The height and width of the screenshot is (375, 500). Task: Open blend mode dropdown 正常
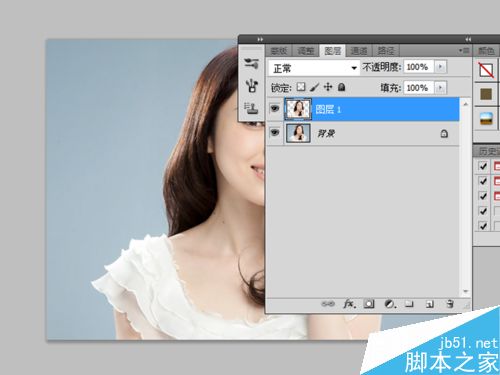[314, 68]
